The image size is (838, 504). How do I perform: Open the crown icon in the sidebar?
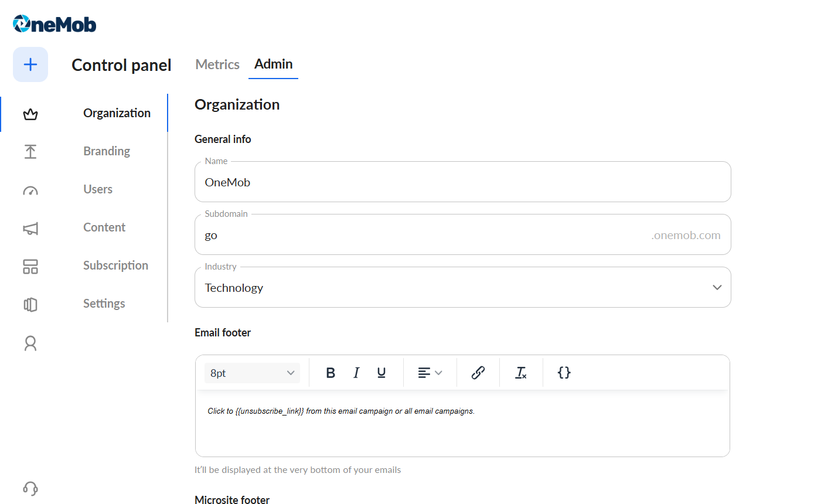pos(30,114)
